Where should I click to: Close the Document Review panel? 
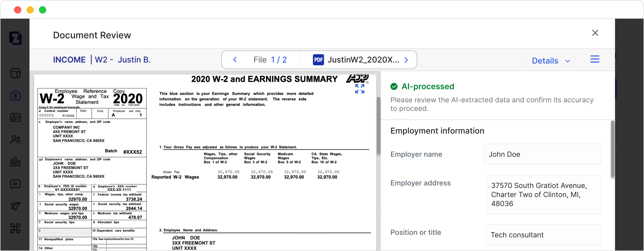pos(595,33)
